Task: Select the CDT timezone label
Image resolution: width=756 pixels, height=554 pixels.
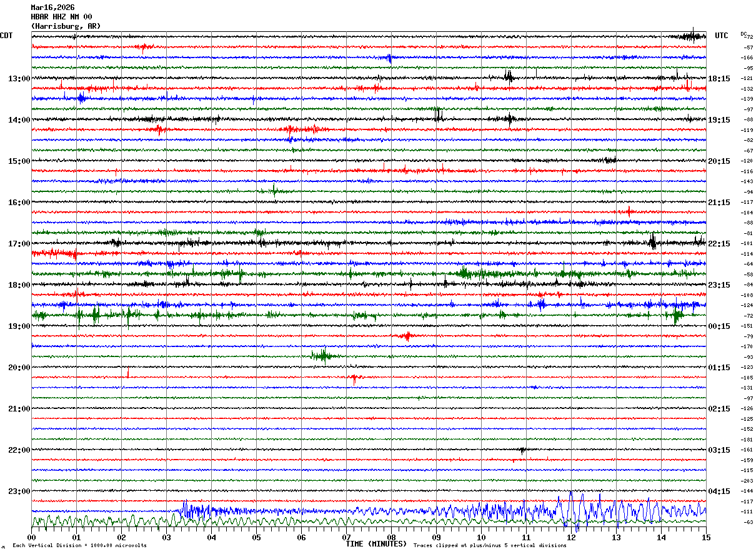Action: pos(6,36)
